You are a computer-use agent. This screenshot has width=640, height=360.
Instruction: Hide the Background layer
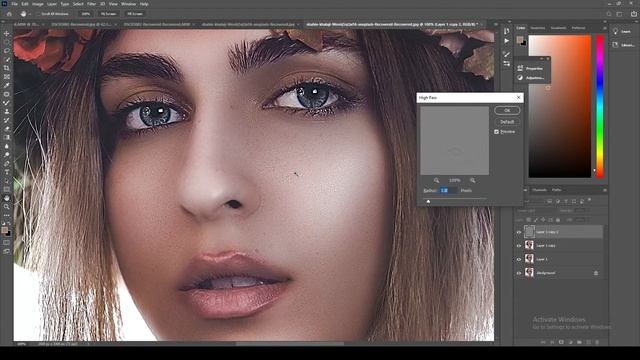click(x=519, y=273)
